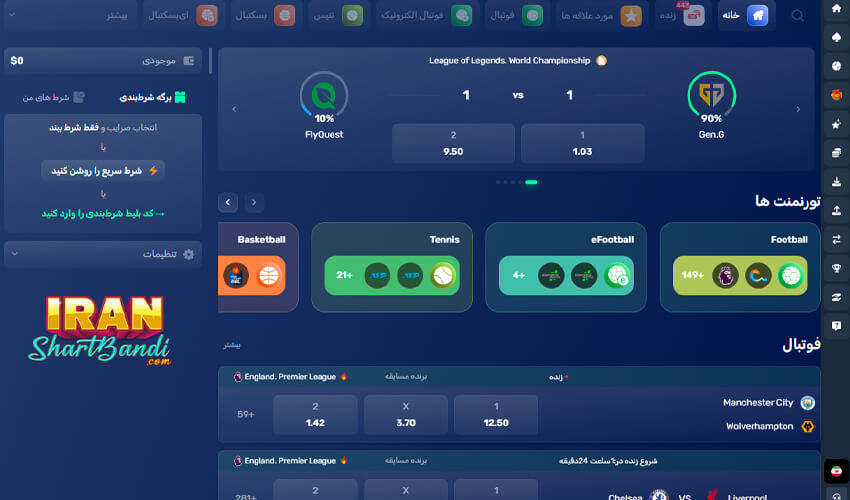The width and height of the screenshot is (850, 500).
Task: Expand the بیشتر more sports dropdown
Action: [70, 15]
